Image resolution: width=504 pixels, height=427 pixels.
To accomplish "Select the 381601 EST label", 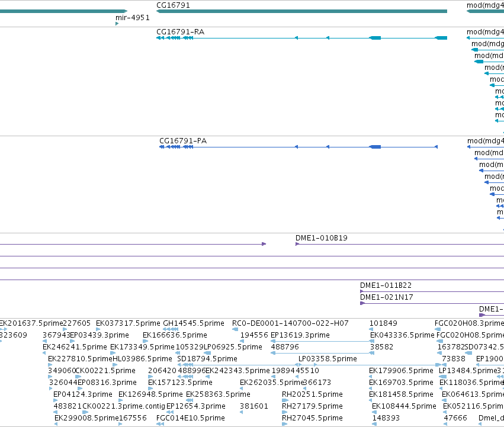I will (x=254, y=406).
